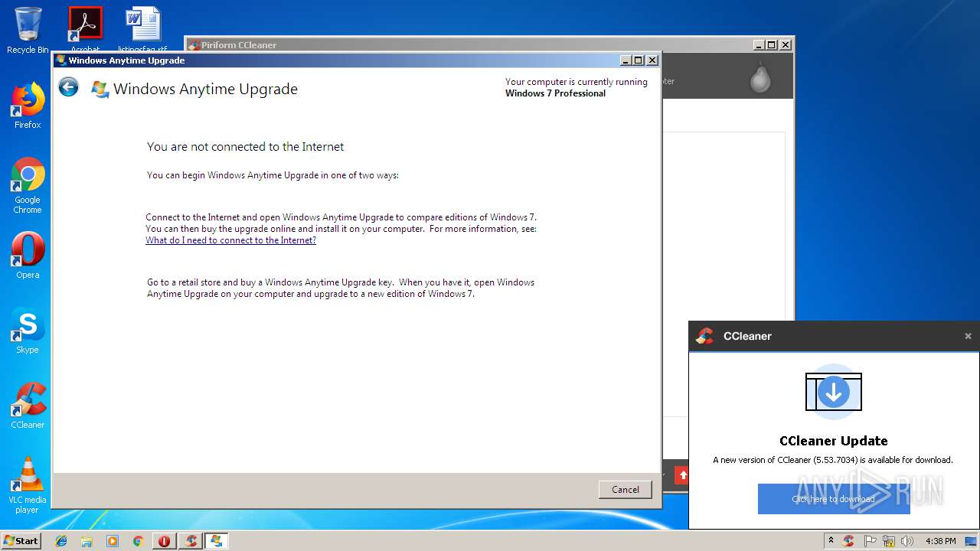Click 'You are not connected to the Internet' heading
This screenshot has width=980, height=551.
(245, 146)
